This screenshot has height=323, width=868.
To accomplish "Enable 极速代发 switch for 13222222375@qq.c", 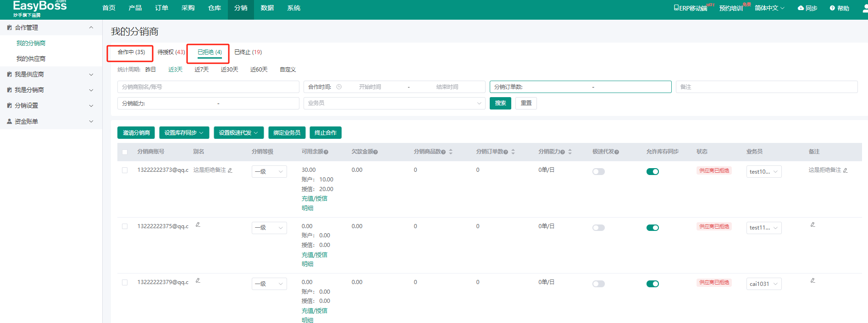I will (598, 228).
